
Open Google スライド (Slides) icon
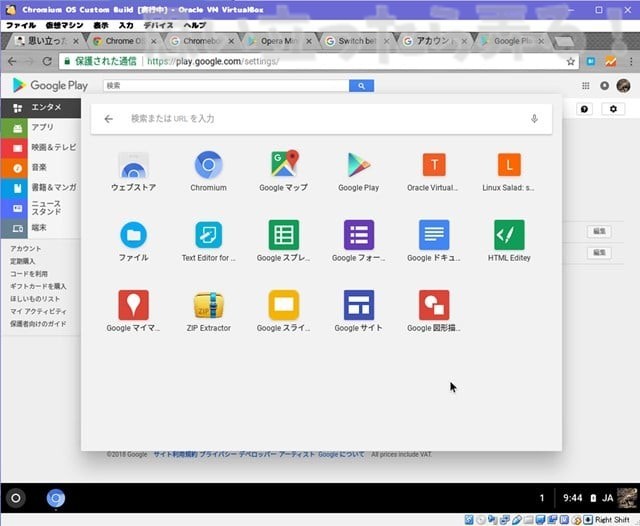pos(283,312)
